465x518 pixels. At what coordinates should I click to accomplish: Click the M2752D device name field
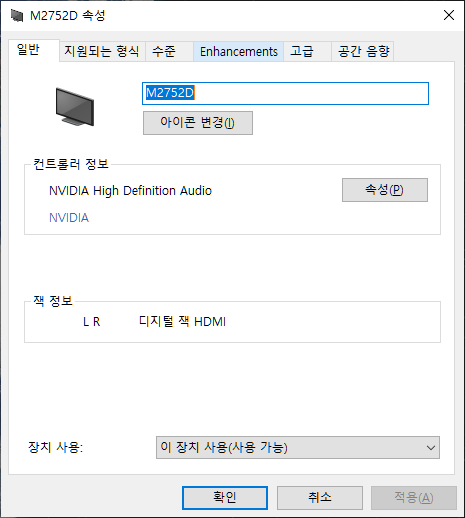click(x=285, y=93)
